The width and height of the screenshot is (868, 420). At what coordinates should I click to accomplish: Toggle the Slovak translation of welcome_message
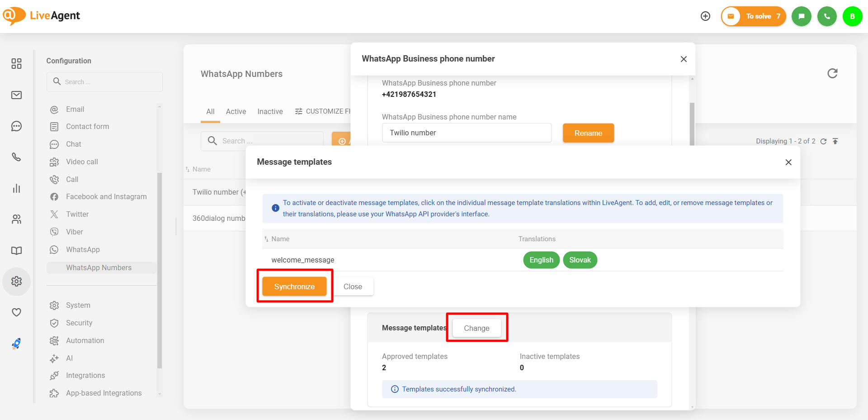pos(580,260)
